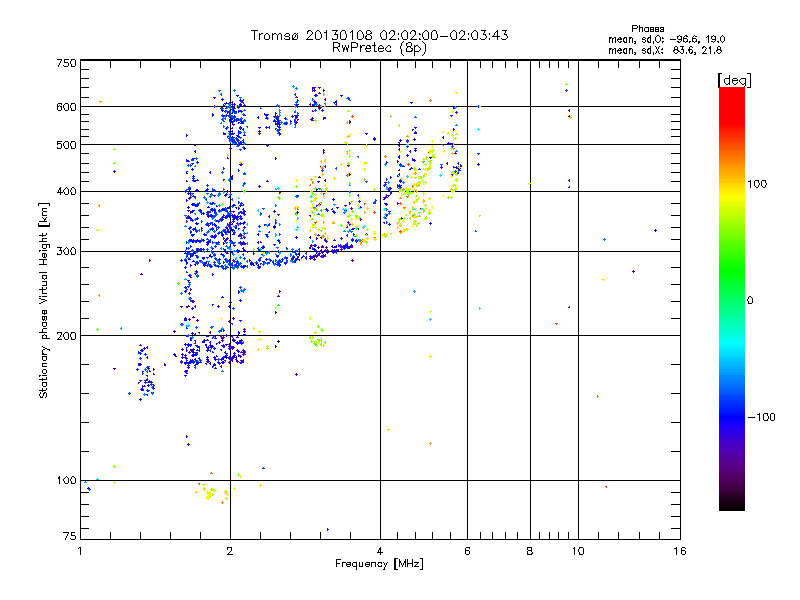
Task: Click the 16 tick label on the x-axis
Action: pos(678,552)
